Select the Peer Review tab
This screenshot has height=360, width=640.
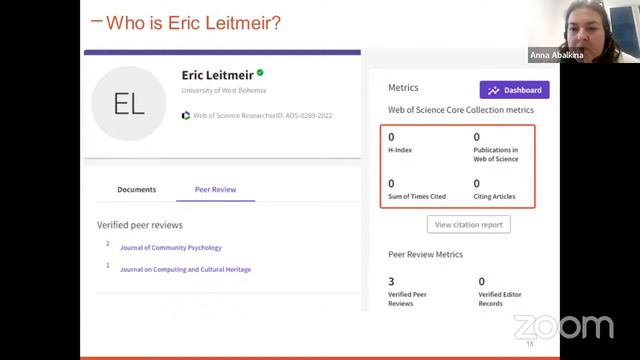click(216, 189)
